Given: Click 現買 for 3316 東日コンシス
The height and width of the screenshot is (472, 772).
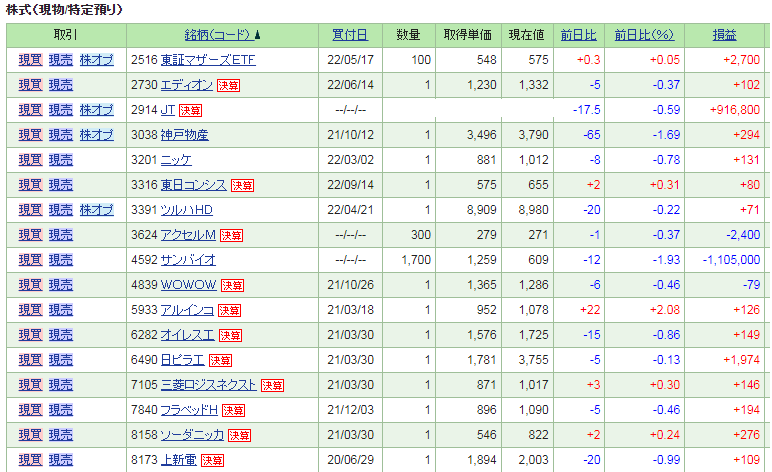Looking at the screenshot, I should tap(31, 185).
